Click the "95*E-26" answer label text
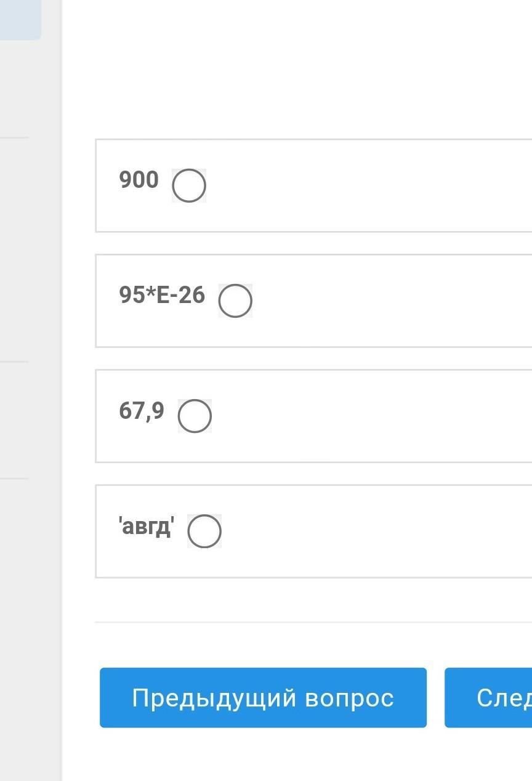532x781 pixels. click(162, 295)
